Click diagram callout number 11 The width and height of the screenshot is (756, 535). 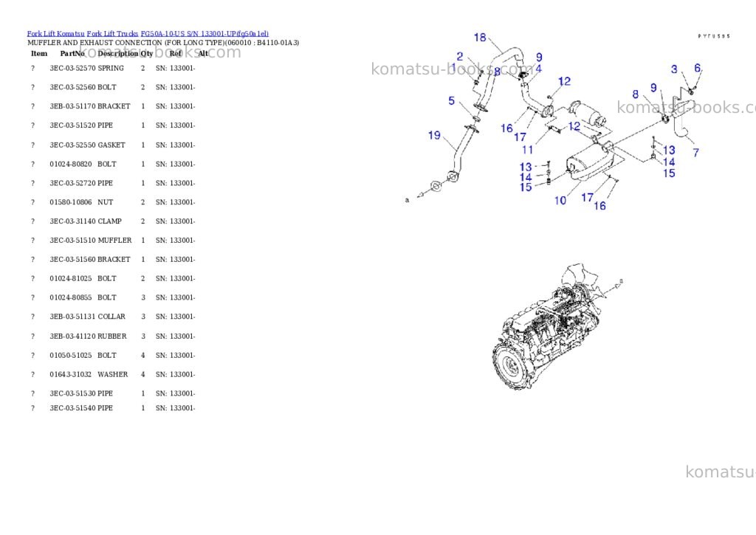(x=527, y=150)
